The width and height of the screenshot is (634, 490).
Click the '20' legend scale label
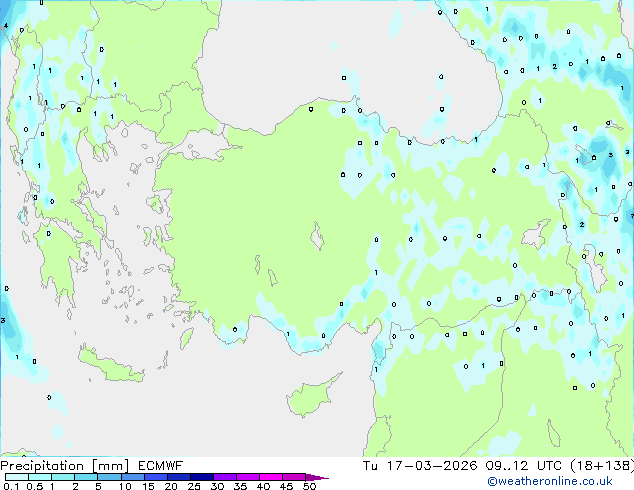tap(171, 486)
